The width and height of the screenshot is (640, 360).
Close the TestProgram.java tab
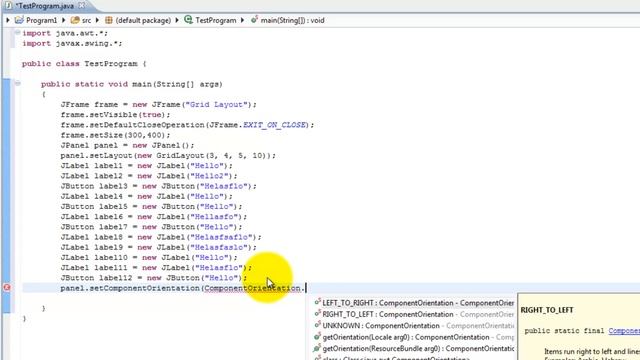click(x=82, y=6)
